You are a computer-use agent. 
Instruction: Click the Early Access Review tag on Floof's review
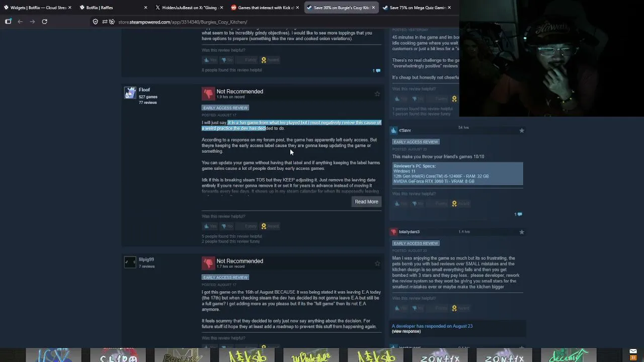225,108
